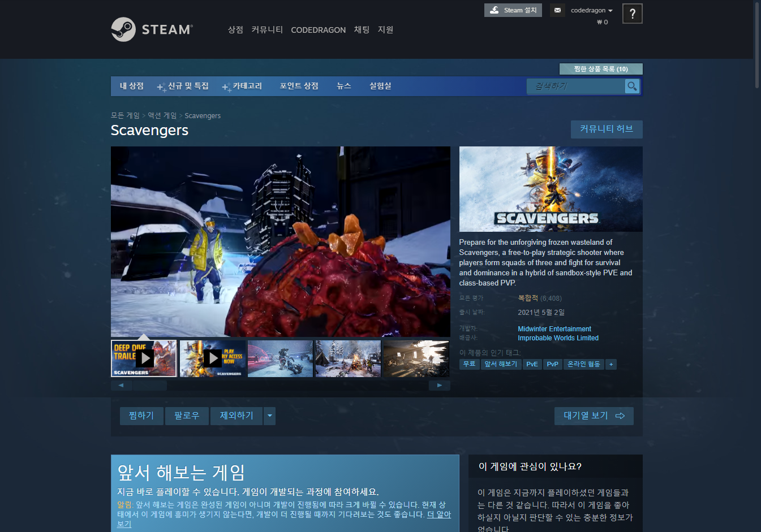Click the Steam 설치 install button
Image resolution: width=761 pixels, height=532 pixels.
513,10
